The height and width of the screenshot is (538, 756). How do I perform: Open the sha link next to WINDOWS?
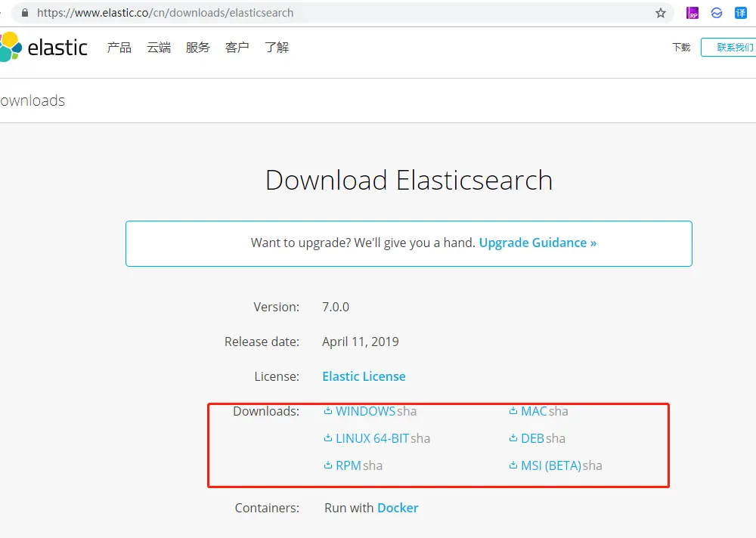click(x=407, y=411)
